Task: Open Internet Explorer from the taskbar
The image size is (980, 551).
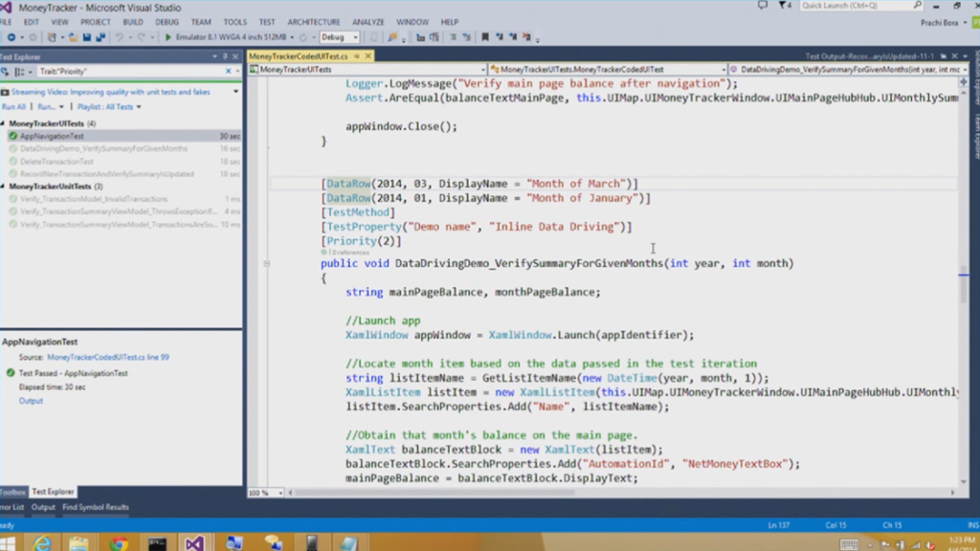Action: coord(42,543)
